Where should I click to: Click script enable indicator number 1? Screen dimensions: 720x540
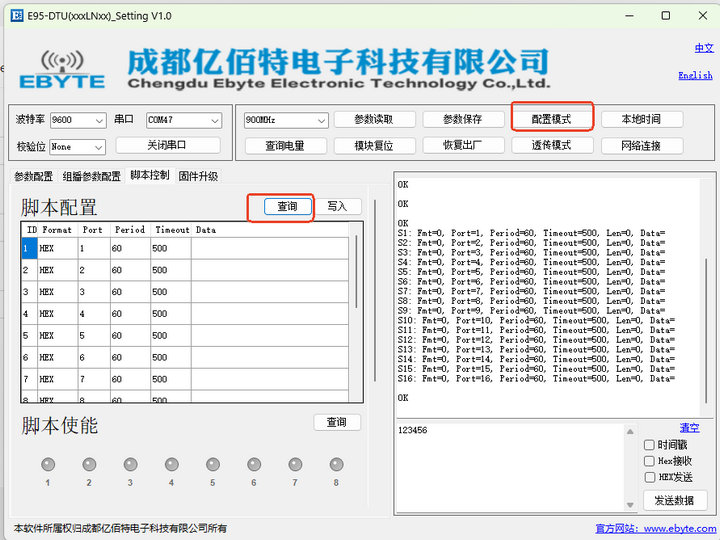pyautogui.click(x=48, y=464)
